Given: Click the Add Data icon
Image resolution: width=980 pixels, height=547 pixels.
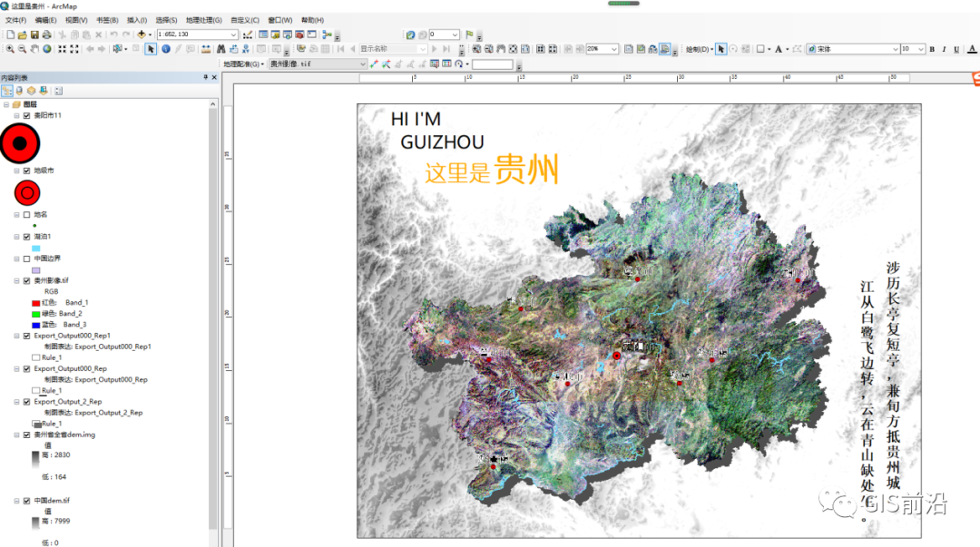Looking at the screenshot, I should click(142, 35).
